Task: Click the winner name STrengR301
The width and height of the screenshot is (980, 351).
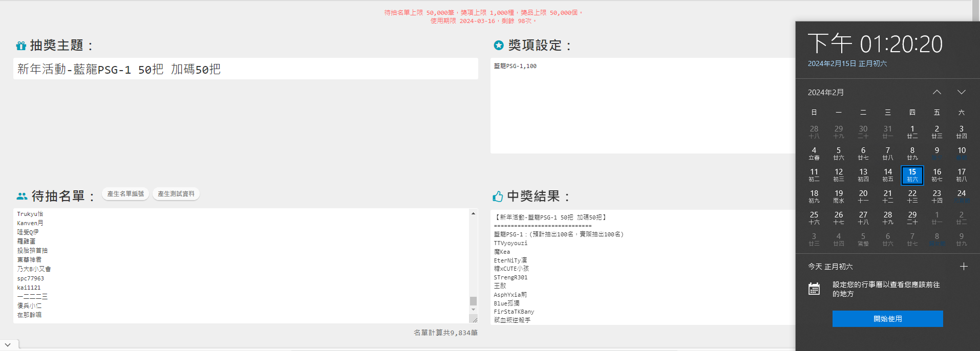Action: (510, 277)
